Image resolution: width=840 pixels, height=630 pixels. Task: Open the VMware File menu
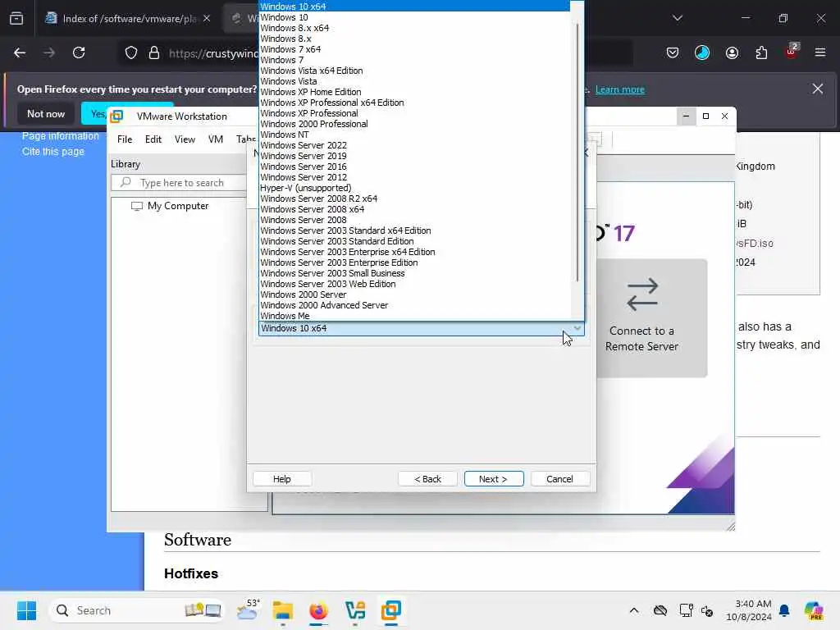[x=125, y=139]
